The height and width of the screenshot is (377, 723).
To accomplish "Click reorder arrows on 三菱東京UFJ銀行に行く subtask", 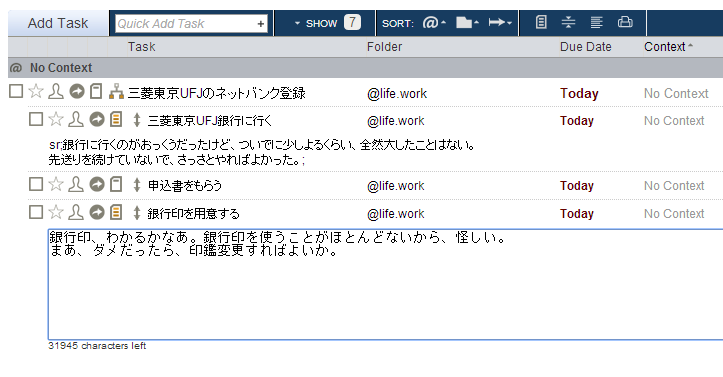I will (136, 119).
